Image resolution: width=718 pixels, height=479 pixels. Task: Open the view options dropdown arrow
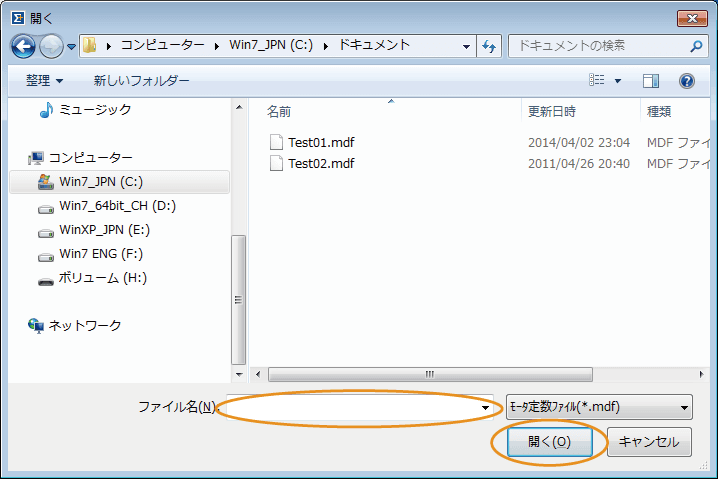pos(618,81)
